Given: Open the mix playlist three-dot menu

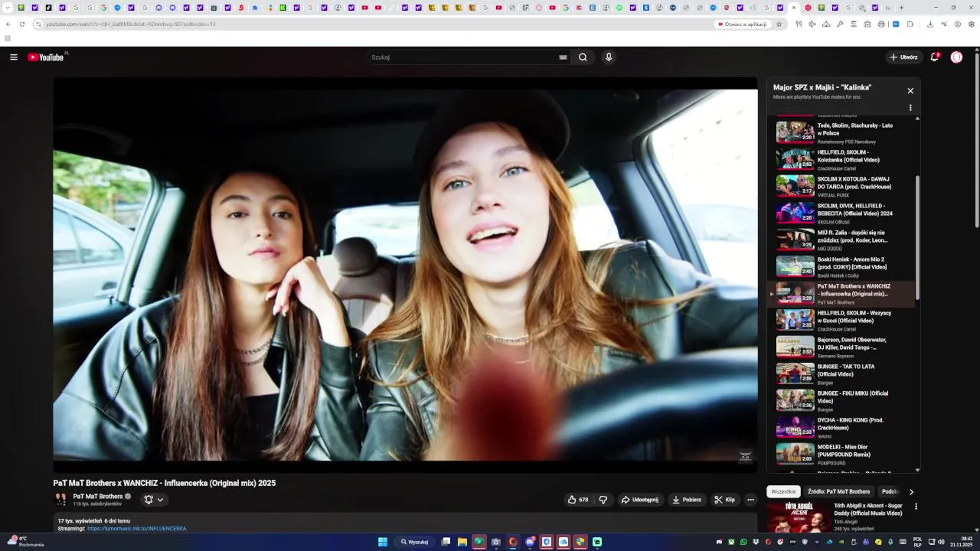Looking at the screenshot, I should click(x=910, y=108).
